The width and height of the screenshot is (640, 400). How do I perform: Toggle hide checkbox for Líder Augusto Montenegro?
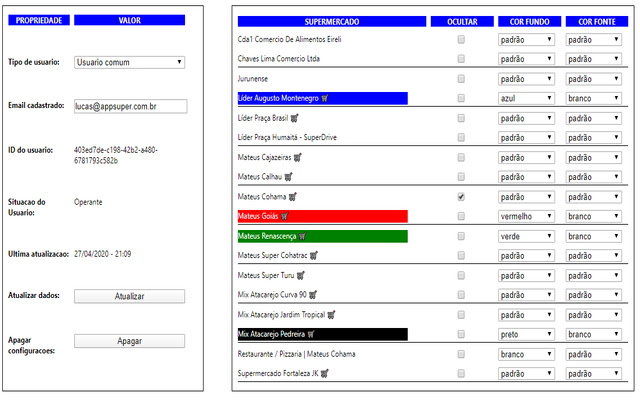pyautogui.click(x=461, y=98)
